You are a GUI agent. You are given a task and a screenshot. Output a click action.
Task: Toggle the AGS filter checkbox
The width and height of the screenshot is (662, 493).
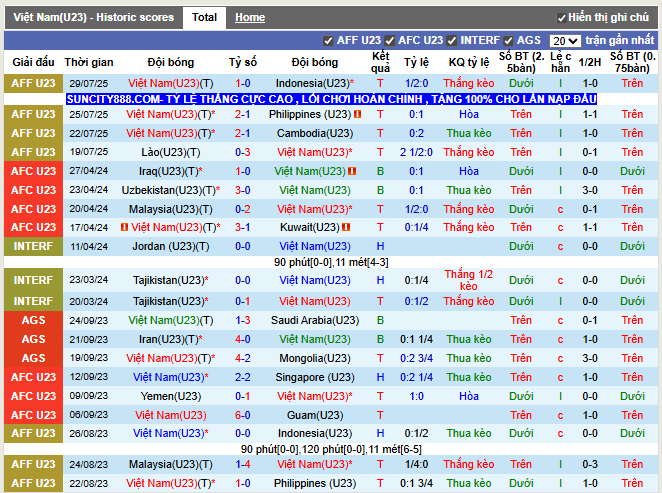pos(508,41)
